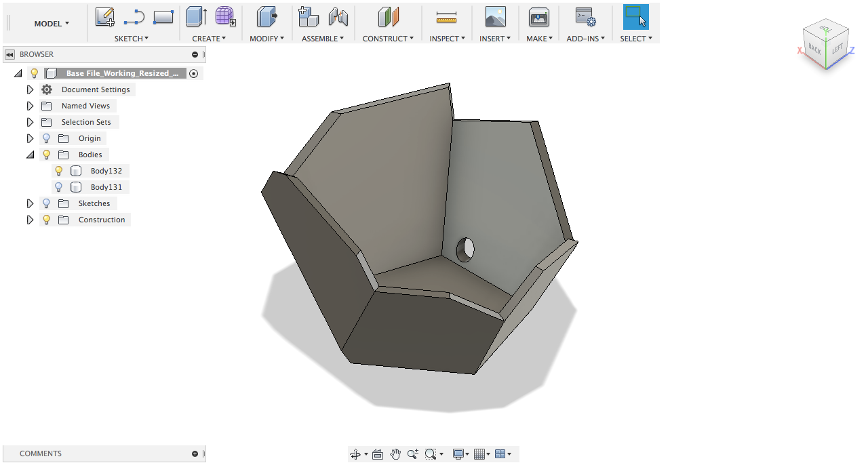The image size is (868, 465).
Task: Toggle visibility bulb of Sketches folder
Action: click(47, 203)
